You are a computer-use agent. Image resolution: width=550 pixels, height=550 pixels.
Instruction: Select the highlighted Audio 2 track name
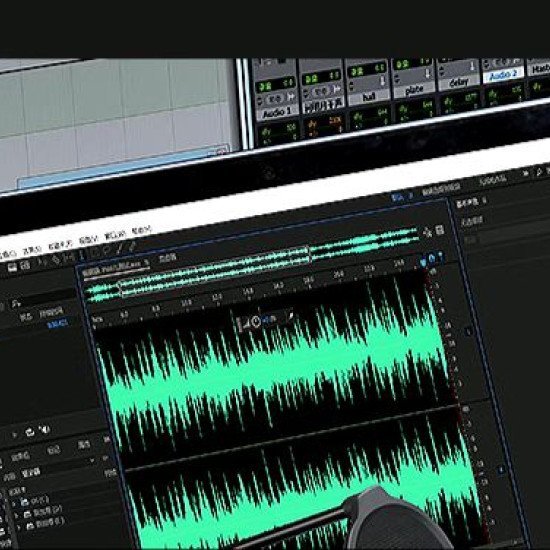[x=503, y=75]
